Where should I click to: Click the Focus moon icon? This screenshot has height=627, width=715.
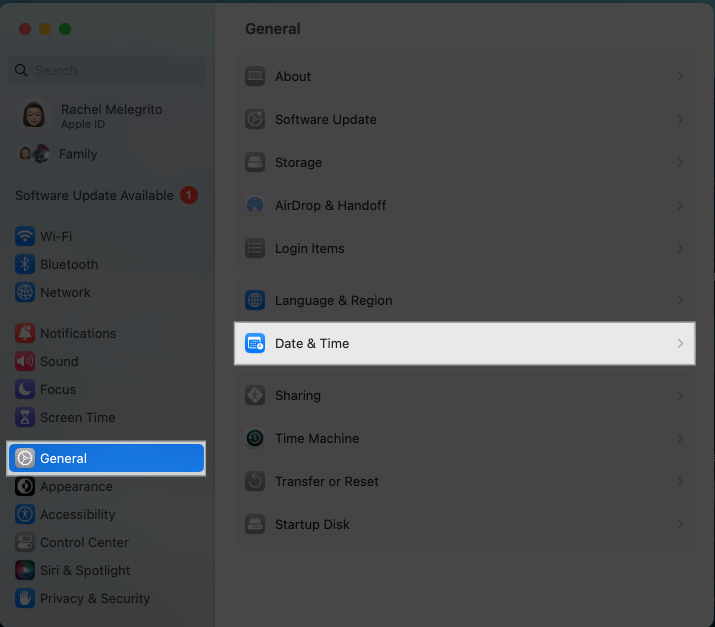click(25, 389)
